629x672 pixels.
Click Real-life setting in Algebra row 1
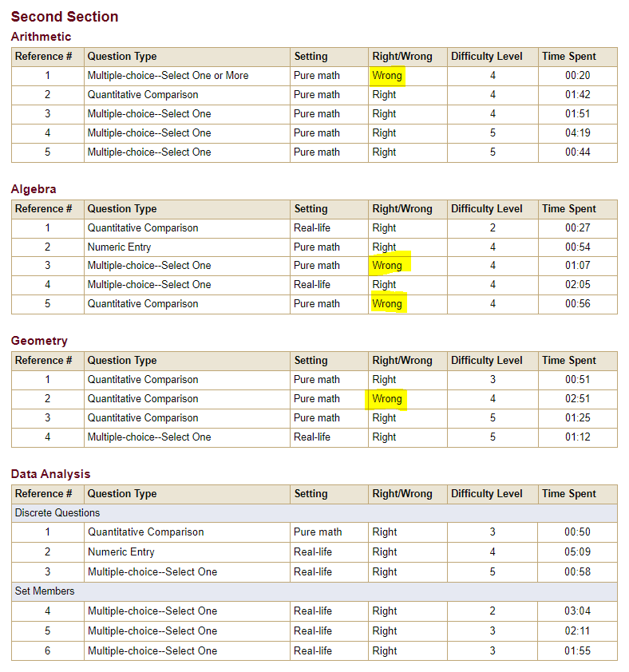pos(312,228)
